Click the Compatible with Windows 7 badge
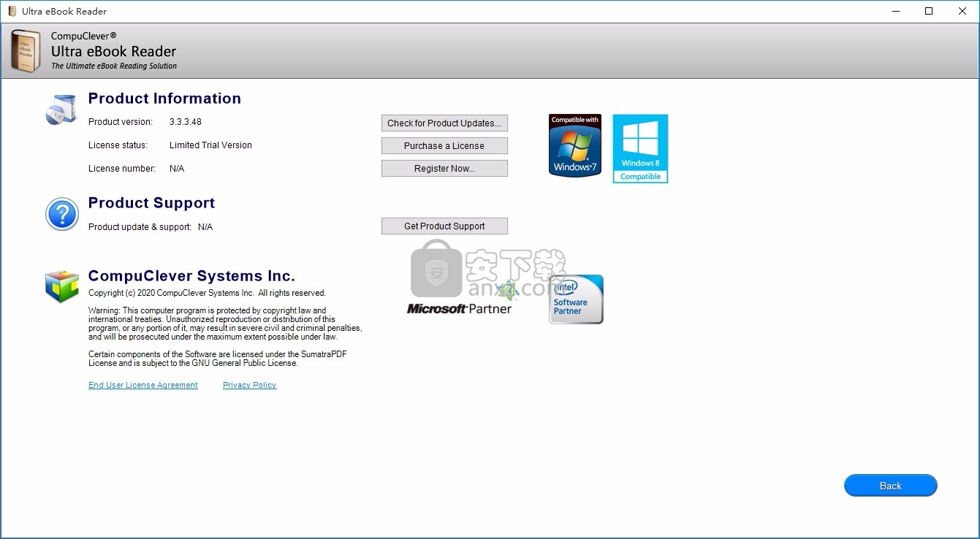Viewport: 980px width, 539px height. pyautogui.click(x=575, y=145)
